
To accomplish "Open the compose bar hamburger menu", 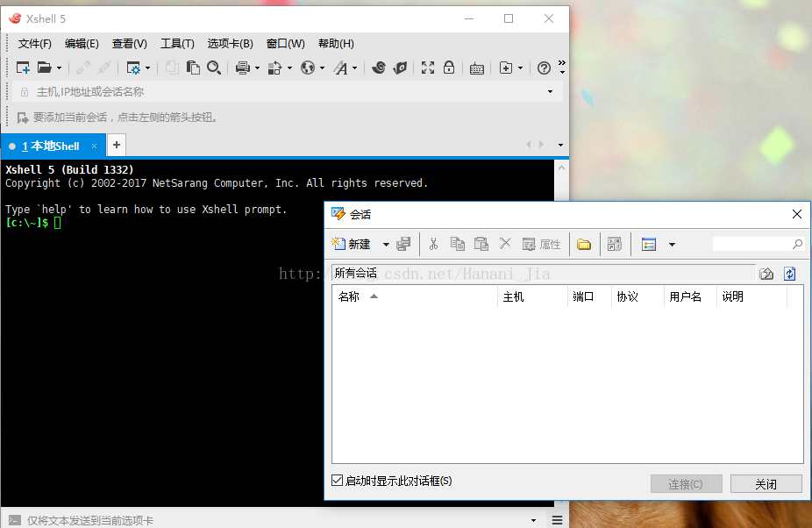I will coord(557,520).
